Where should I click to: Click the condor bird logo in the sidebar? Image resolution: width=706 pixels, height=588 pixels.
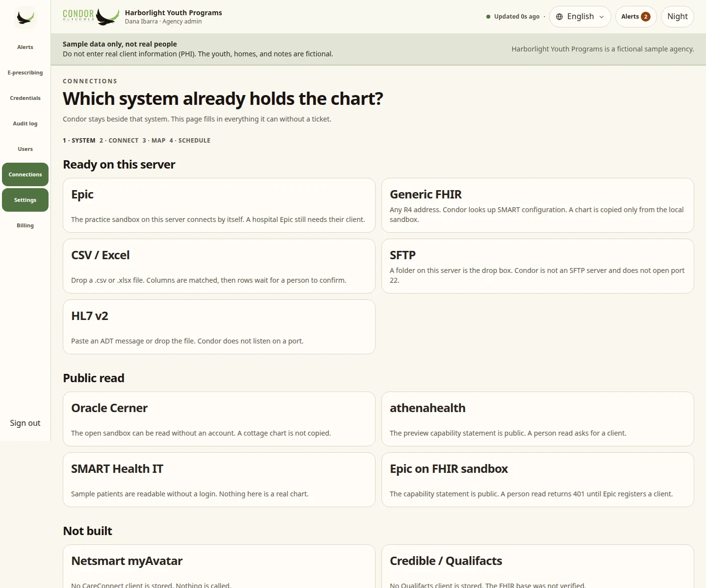(x=25, y=18)
